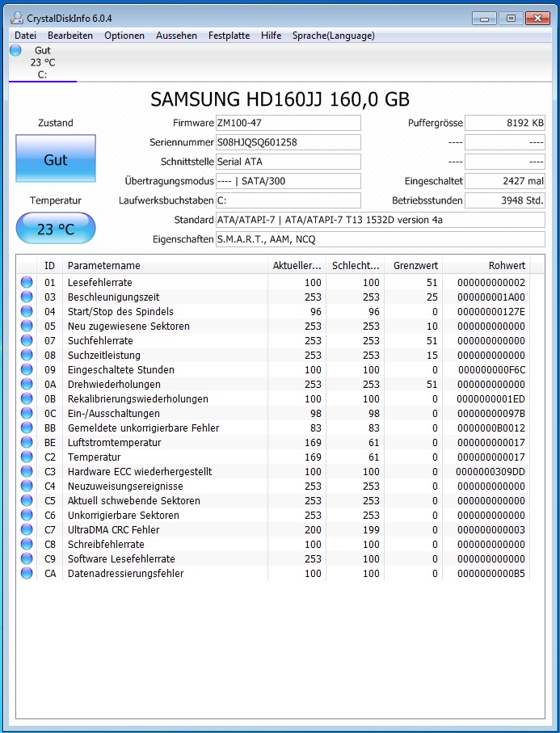Click the SAMSUNG HD160JJ 160,0 GB heading

280,99
